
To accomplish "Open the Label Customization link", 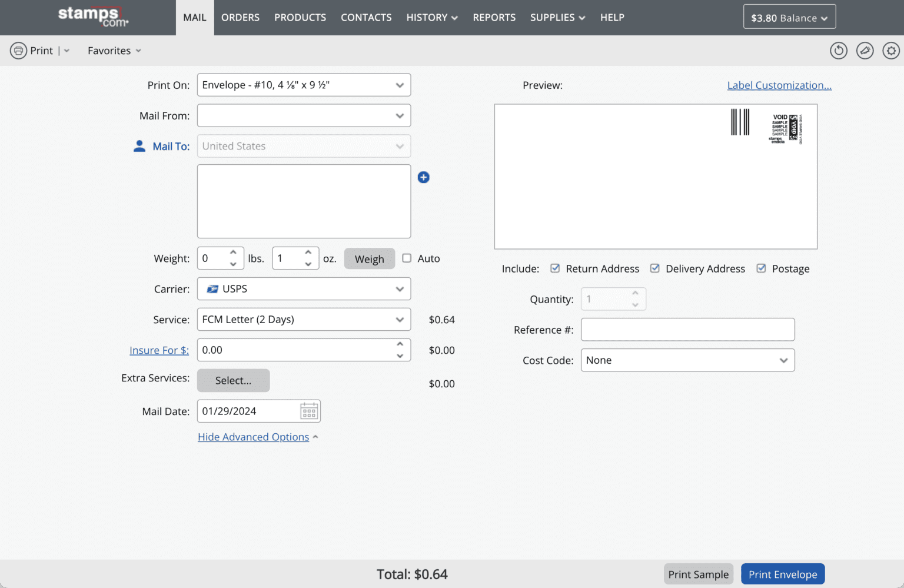I will [x=779, y=85].
